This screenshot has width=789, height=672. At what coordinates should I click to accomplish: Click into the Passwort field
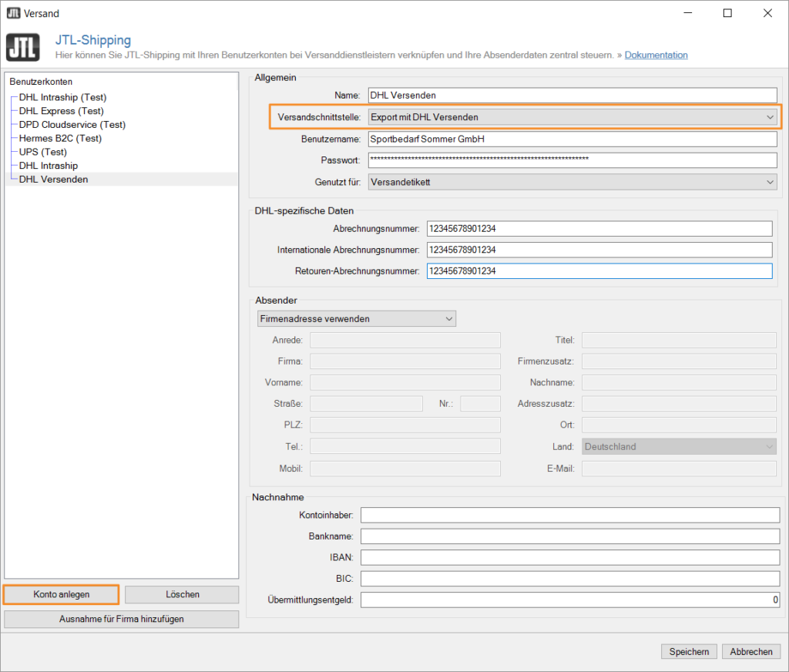[x=572, y=160]
